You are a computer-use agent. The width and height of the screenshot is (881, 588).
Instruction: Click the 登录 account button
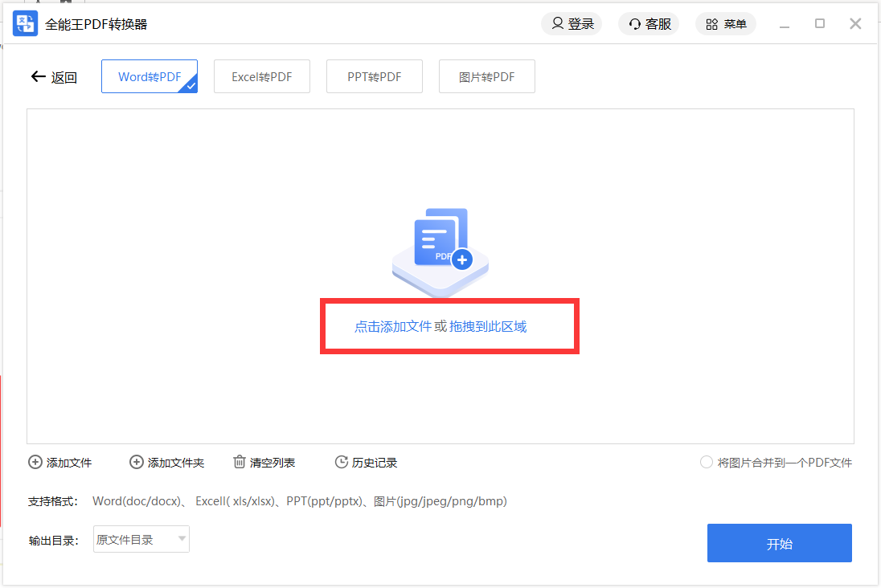coord(572,23)
